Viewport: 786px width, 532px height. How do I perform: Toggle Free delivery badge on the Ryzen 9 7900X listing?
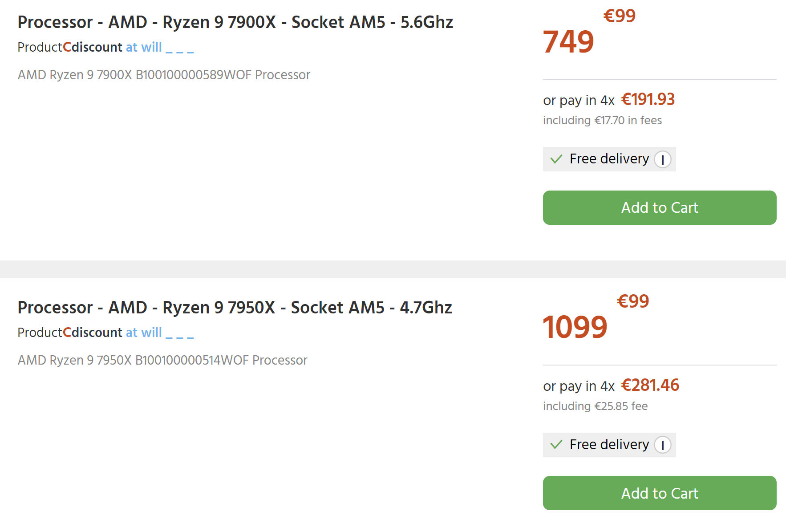click(x=609, y=159)
